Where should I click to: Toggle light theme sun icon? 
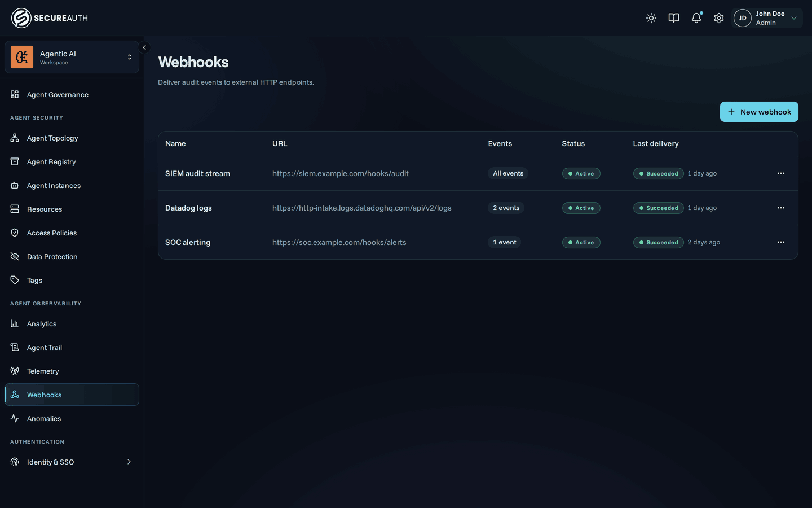pyautogui.click(x=651, y=18)
